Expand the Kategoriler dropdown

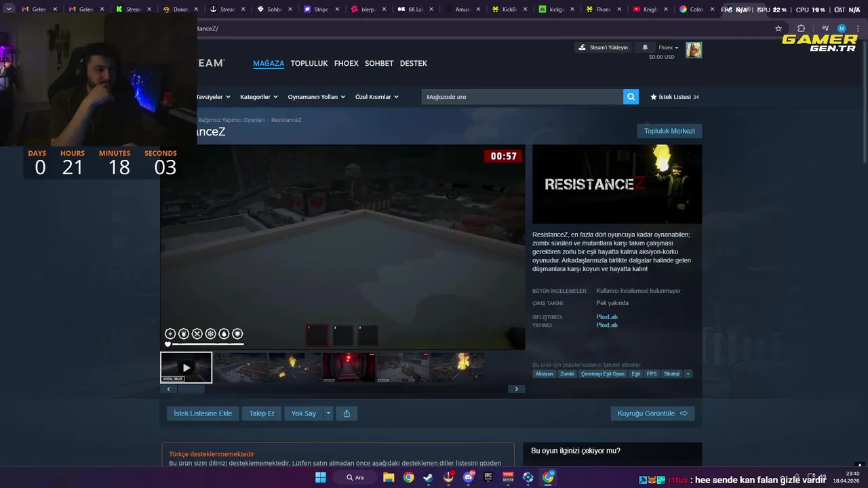(259, 97)
